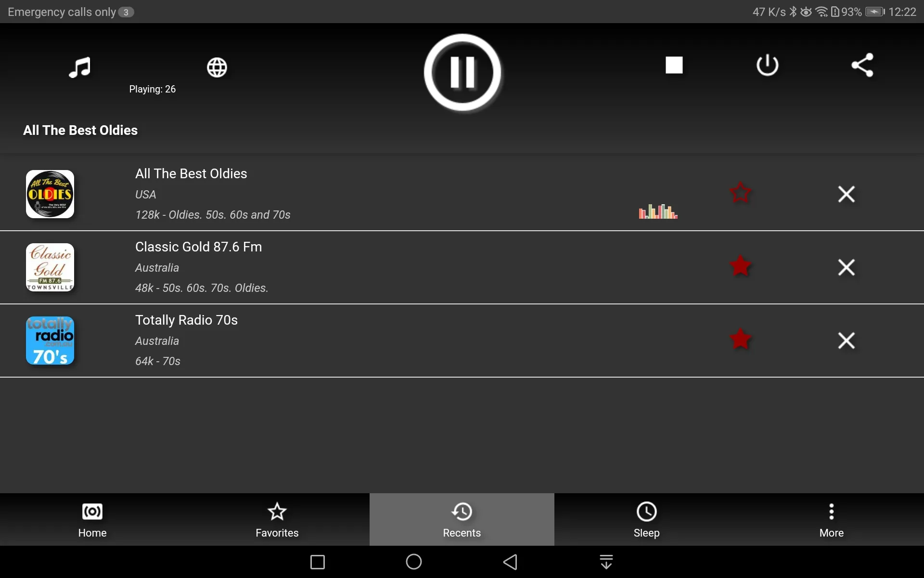The width and height of the screenshot is (924, 578).
Task: Open the Sleep timer screen
Action: (x=647, y=519)
